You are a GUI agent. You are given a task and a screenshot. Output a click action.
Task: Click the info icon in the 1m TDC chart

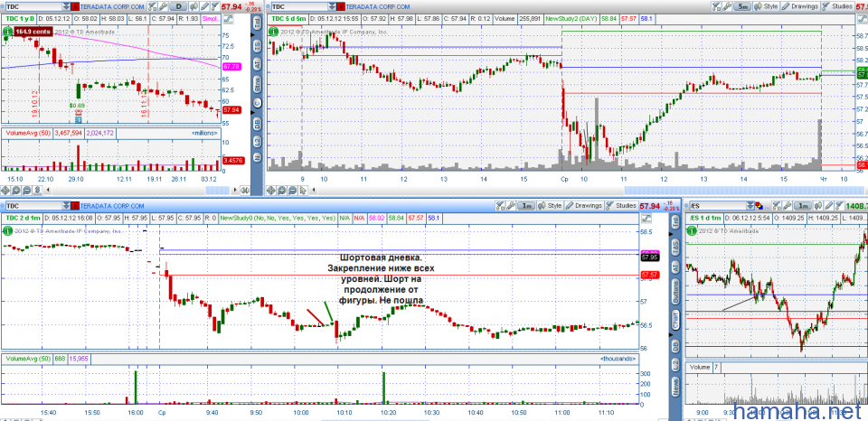[8, 230]
